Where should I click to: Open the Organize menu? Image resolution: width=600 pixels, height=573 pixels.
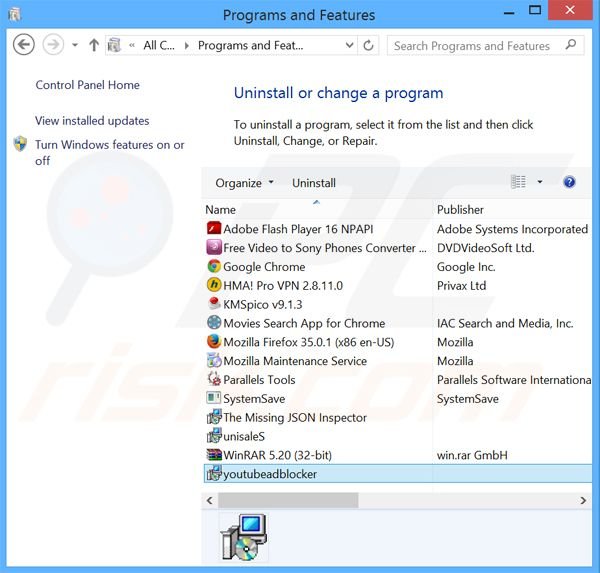tap(244, 183)
